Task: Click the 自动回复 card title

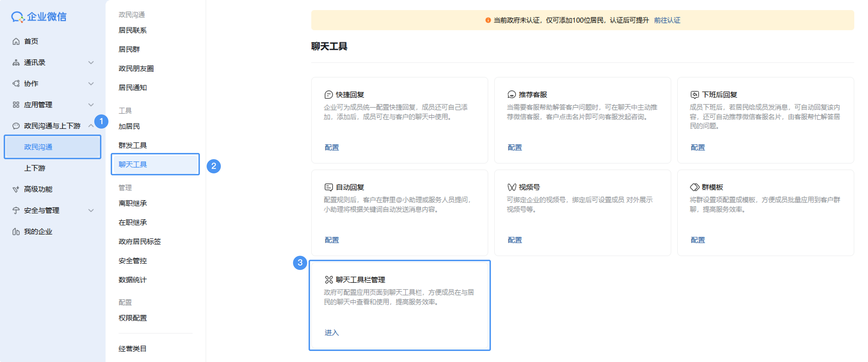Action: [350, 187]
